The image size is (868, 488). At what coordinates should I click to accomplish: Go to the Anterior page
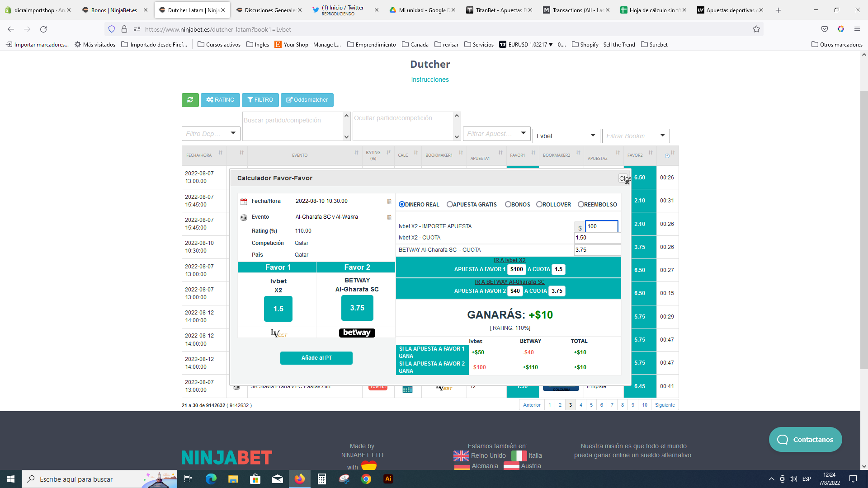coord(532,405)
